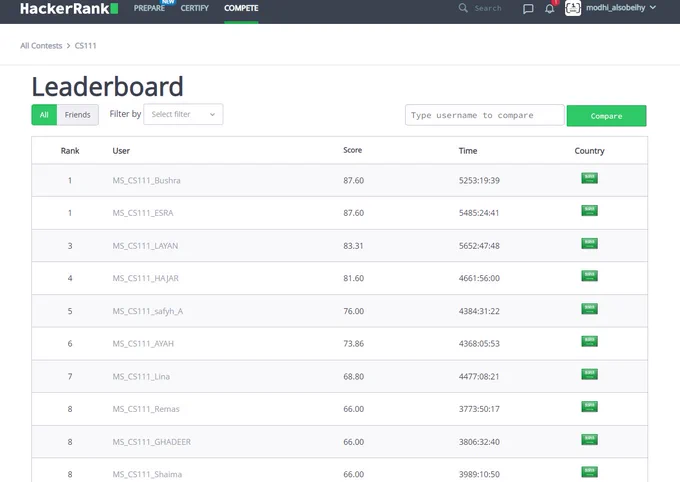Switch to the Friends leaderboard toggle
Screen dimensions: 680x482
tap(78, 115)
